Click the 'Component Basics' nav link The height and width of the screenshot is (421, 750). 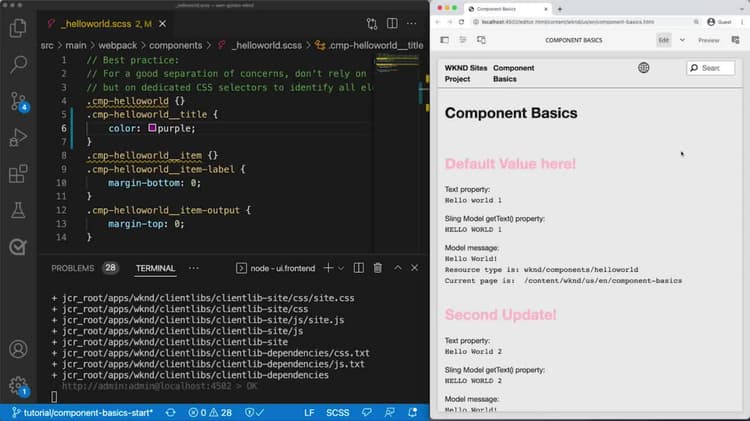(514, 73)
